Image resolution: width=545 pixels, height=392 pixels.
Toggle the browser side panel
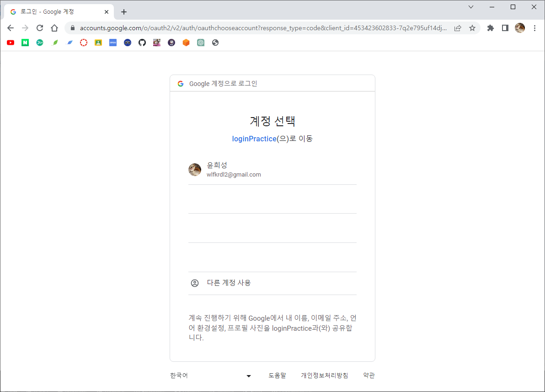click(x=505, y=28)
